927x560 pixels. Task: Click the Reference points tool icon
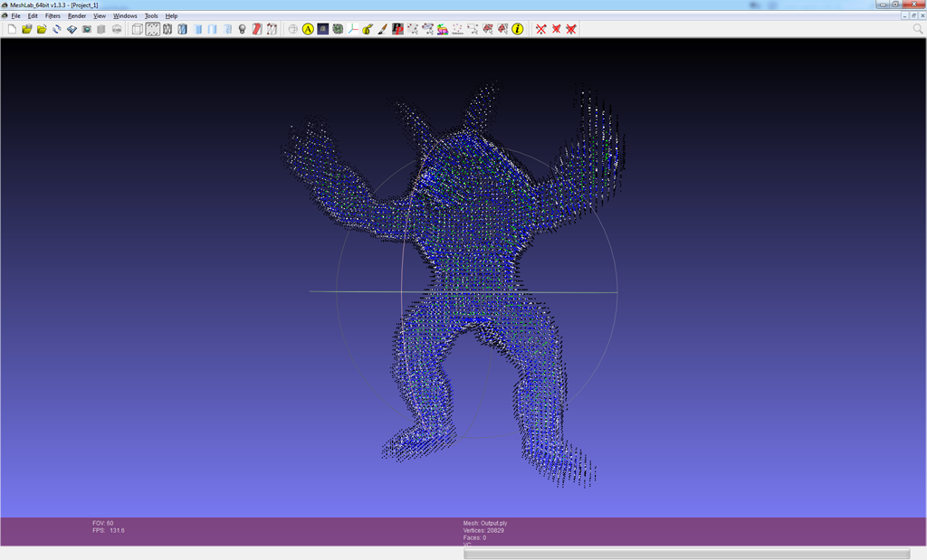click(457, 29)
